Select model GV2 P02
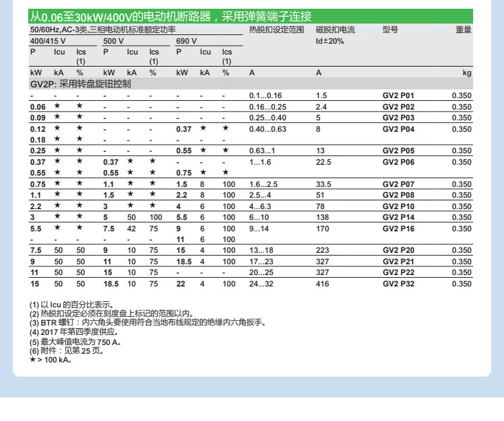This screenshot has height=421, width=504. (398, 107)
